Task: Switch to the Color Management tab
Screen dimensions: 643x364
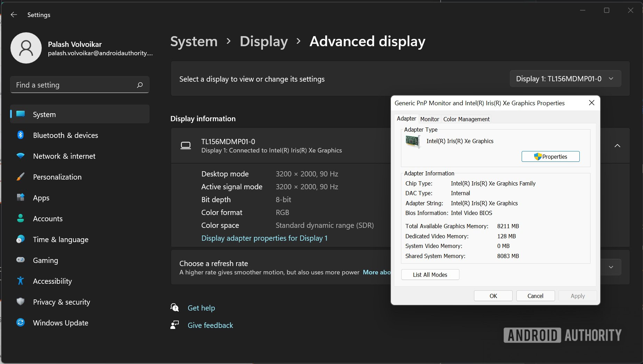Action: [466, 119]
